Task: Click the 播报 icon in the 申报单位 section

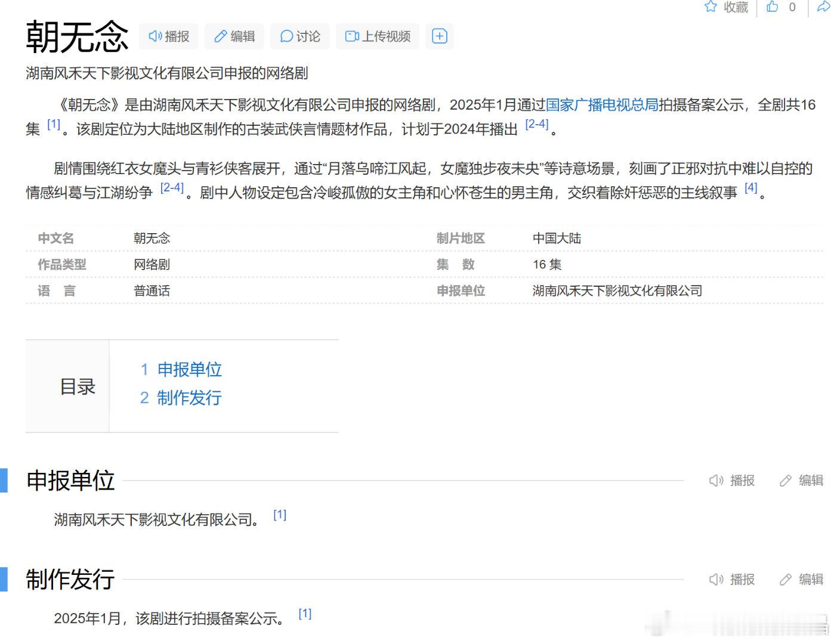Action: [x=715, y=481]
